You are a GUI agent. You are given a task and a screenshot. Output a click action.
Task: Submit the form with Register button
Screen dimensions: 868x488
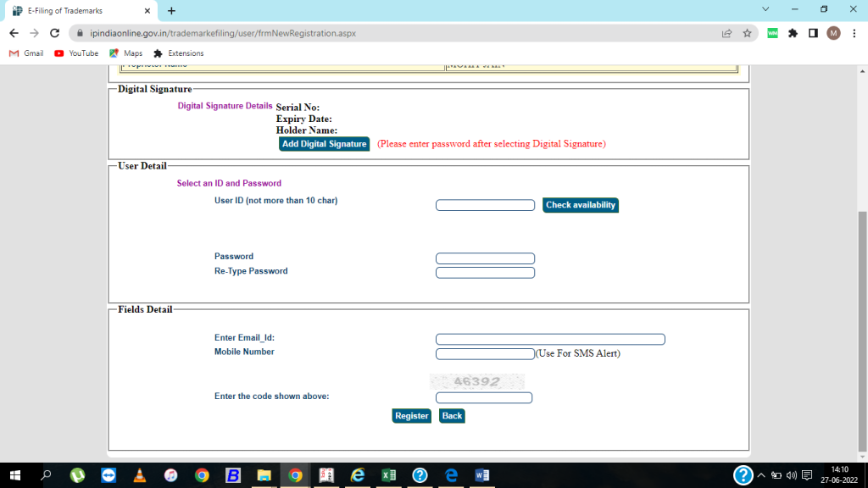[x=411, y=416]
